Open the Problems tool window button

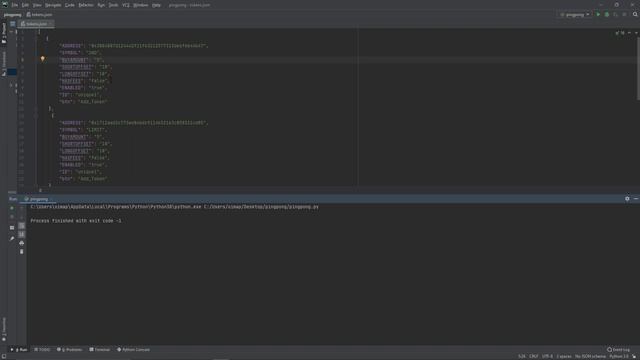coord(70,350)
